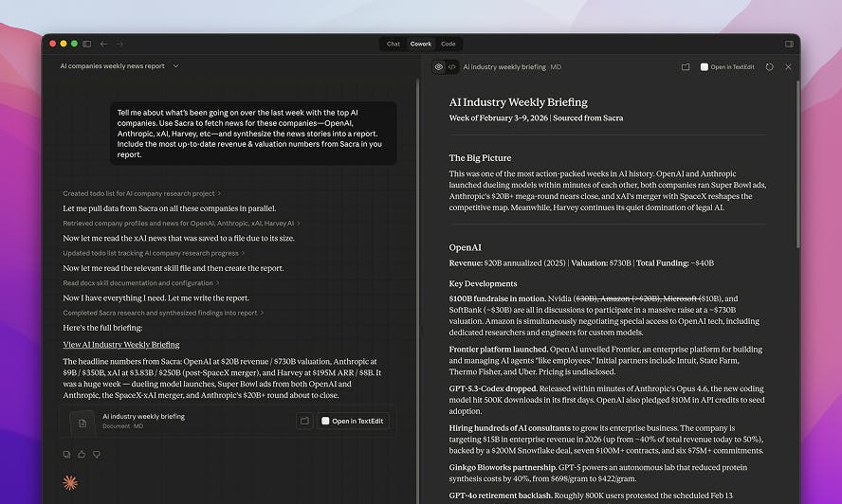Toggle the left sidebar icon
Viewport: 842px width, 504px height.
pyautogui.click(x=87, y=44)
